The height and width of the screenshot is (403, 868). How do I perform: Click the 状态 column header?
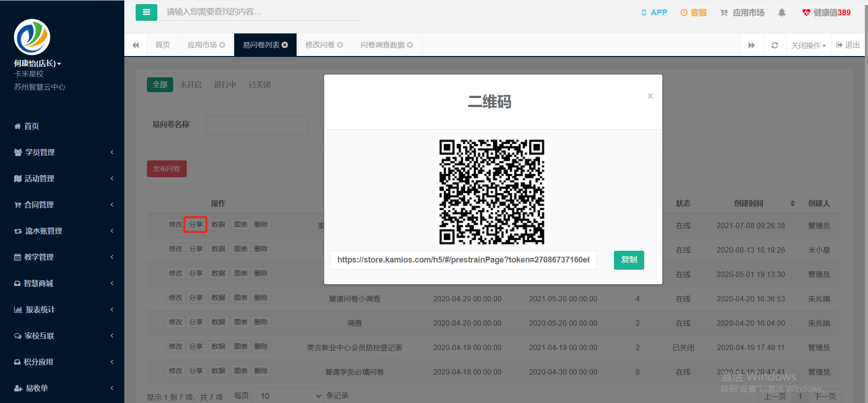click(683, 203)
